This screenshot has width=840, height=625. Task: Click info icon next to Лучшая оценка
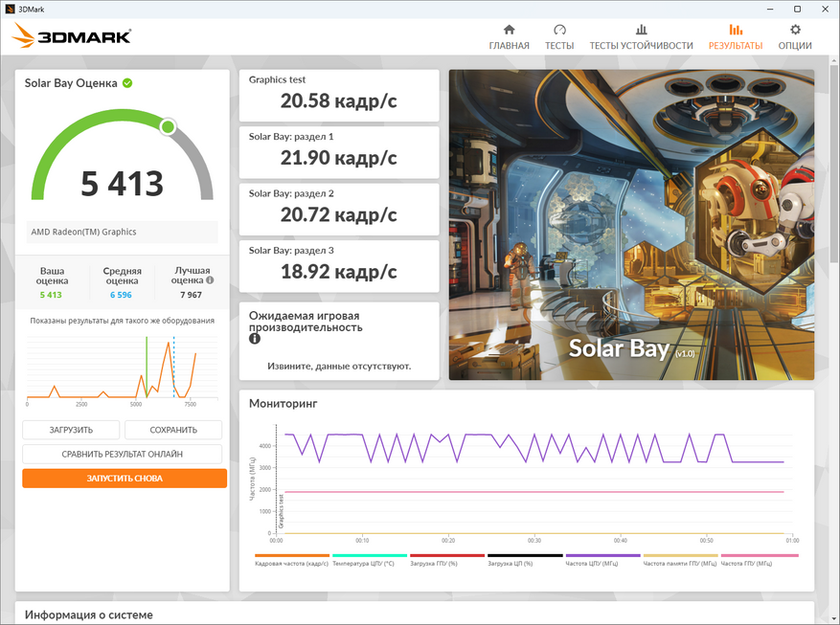point(210,279)
